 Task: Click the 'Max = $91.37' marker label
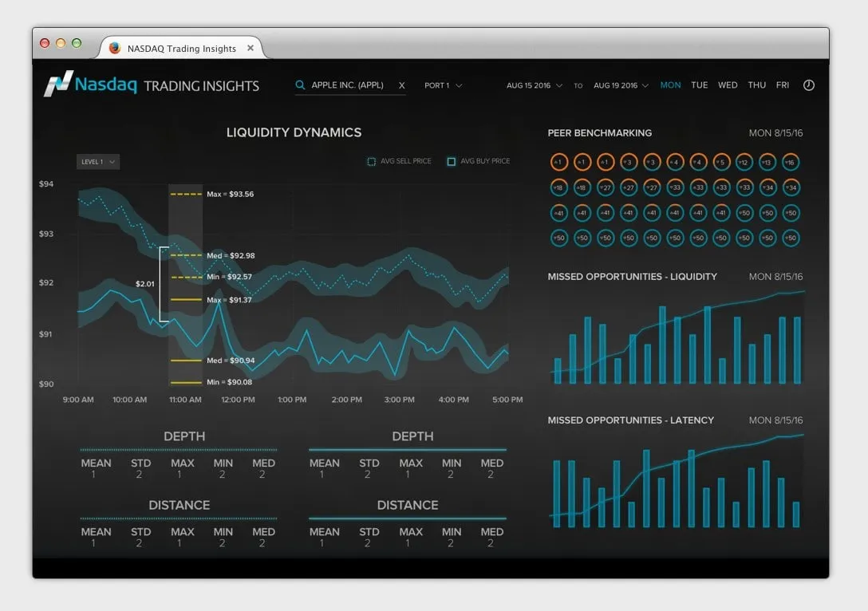tap(229, 300)
